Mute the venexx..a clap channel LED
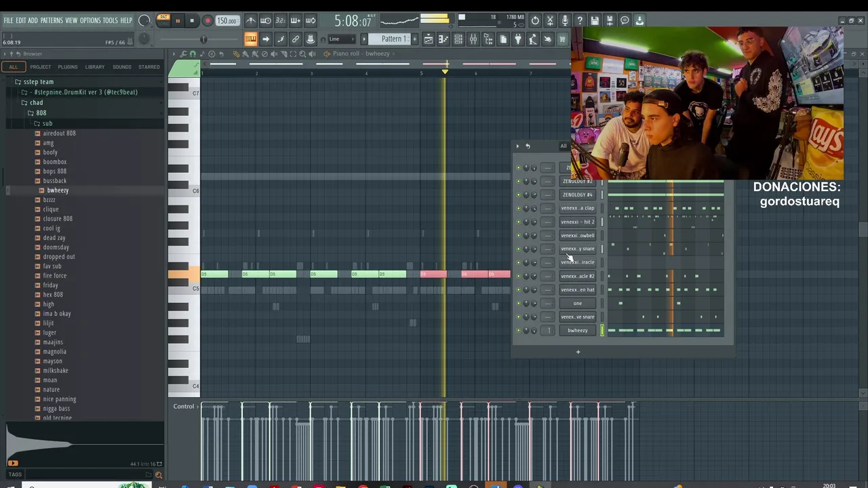The image size is (868, 488). (519, 208)
